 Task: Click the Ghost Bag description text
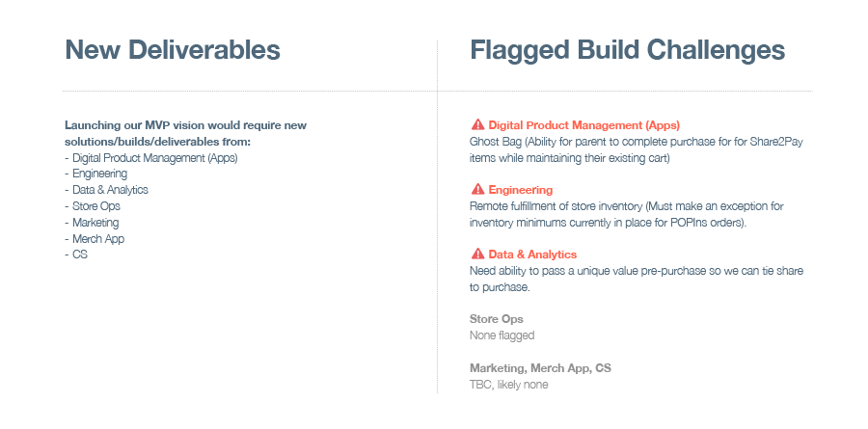[x=637, y=149]
